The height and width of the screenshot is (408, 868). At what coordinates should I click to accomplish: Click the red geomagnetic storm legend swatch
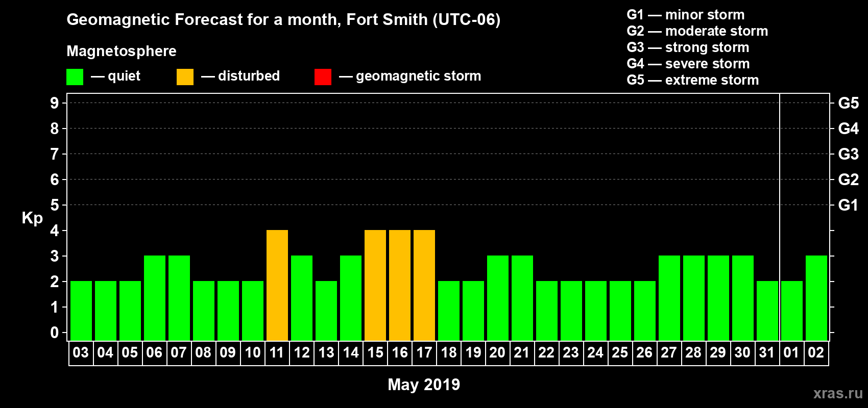[323, 77]
